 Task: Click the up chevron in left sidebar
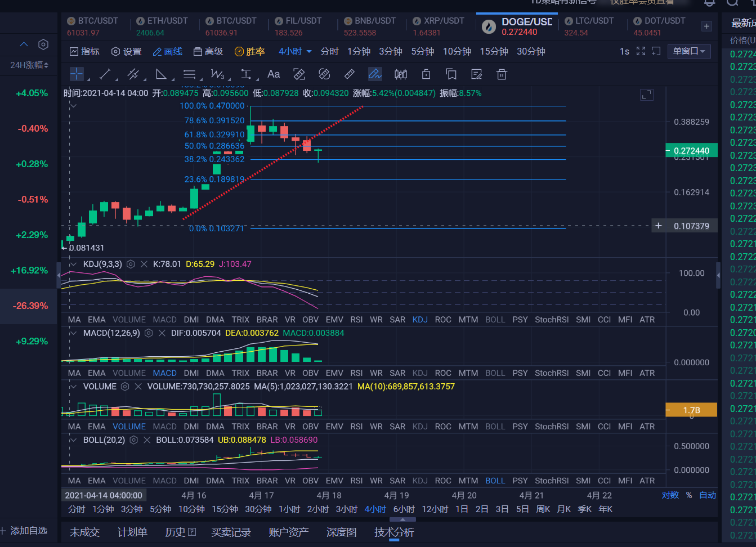click(24, 44)
